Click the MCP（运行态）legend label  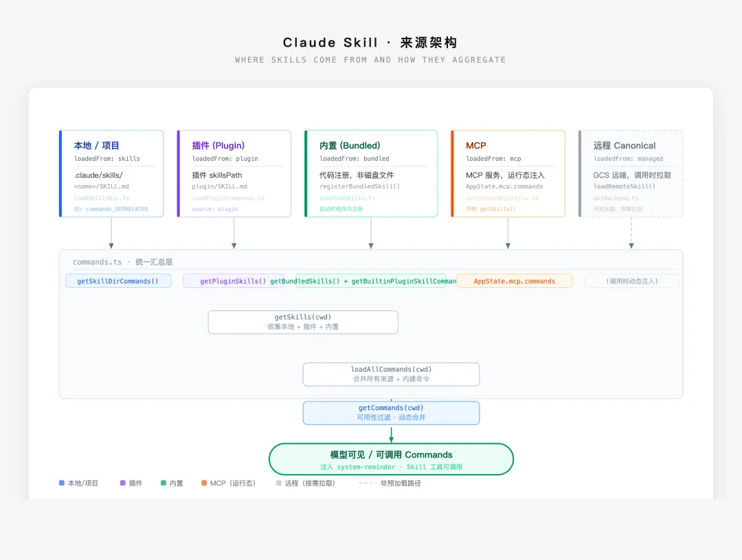tap(233, 483)
